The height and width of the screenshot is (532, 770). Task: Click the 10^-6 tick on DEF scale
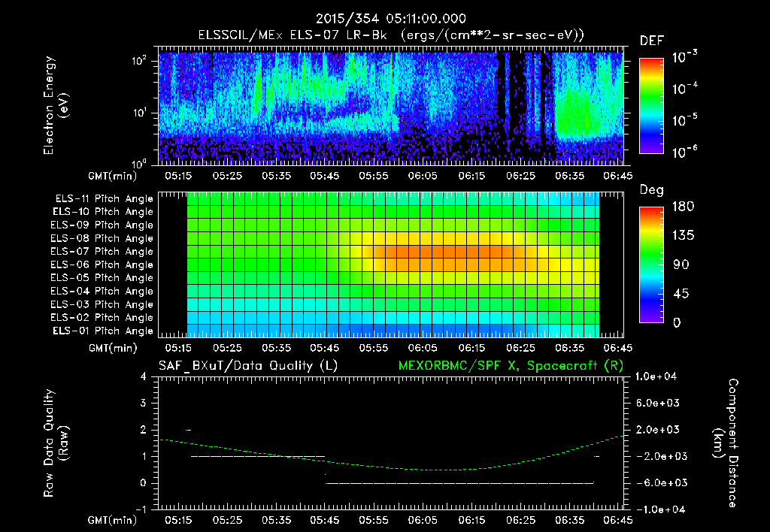684,152
